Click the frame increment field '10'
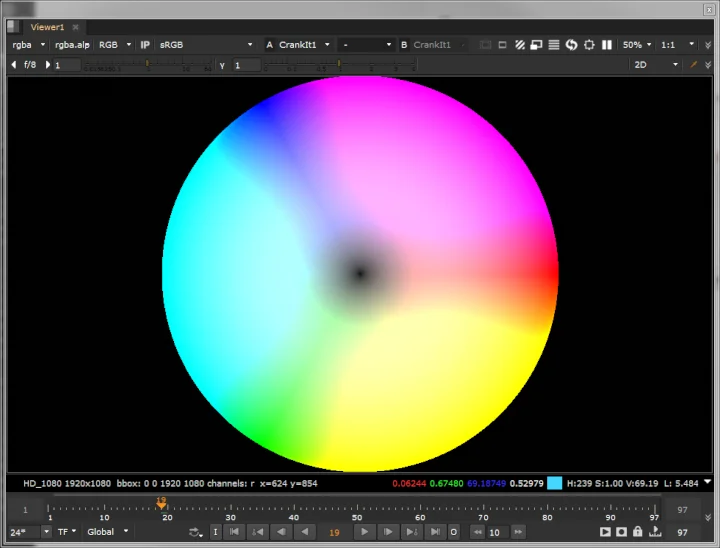This screenshot has width=720, height=548. 497,532
